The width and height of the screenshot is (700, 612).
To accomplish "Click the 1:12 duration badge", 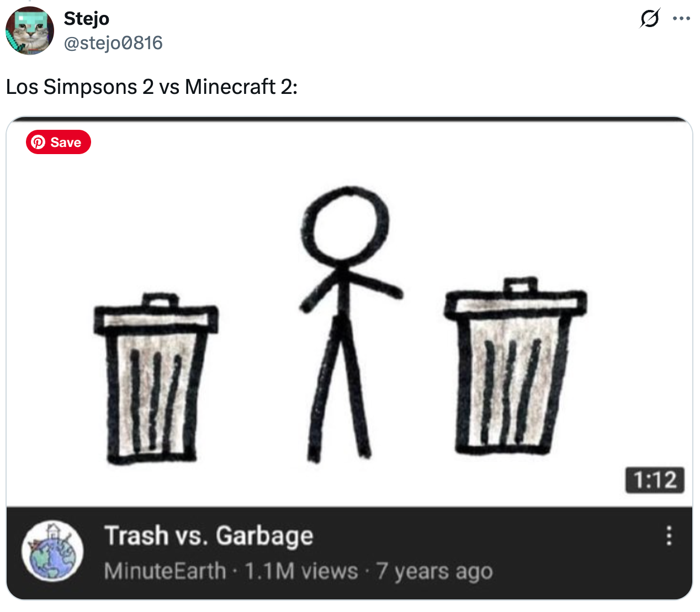I will [x=655, y=480].
